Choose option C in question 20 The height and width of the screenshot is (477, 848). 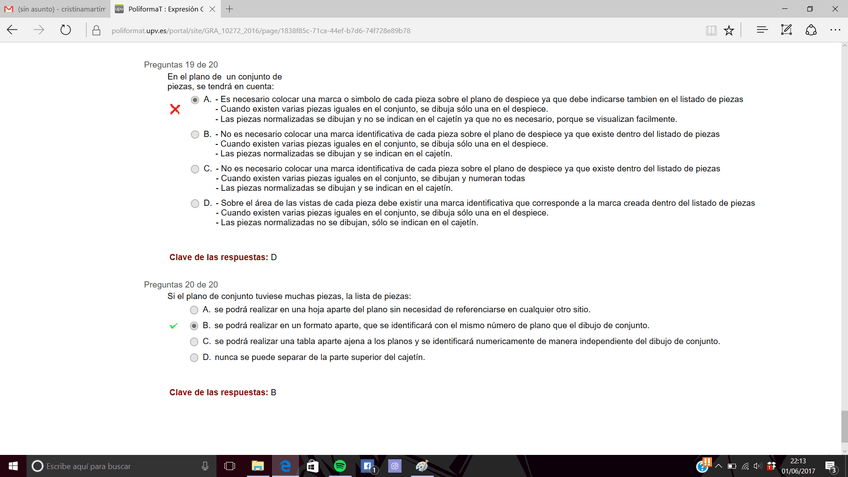pyautogui.click(x=195, y=341)
